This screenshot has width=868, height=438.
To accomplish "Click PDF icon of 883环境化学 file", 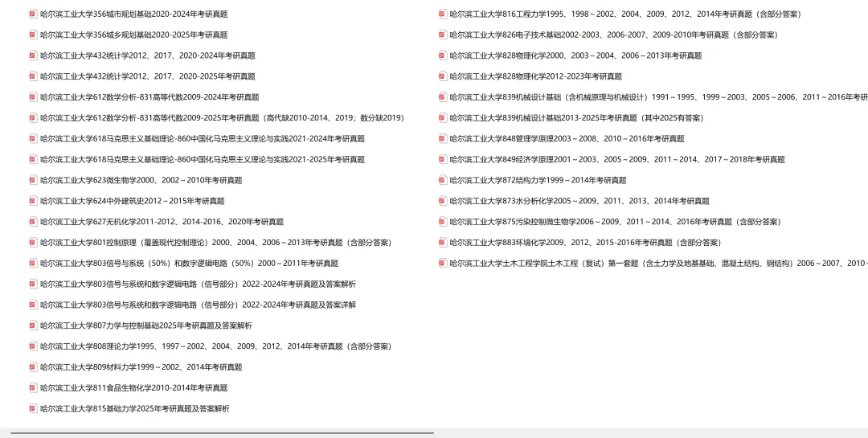I will [443, 243].
